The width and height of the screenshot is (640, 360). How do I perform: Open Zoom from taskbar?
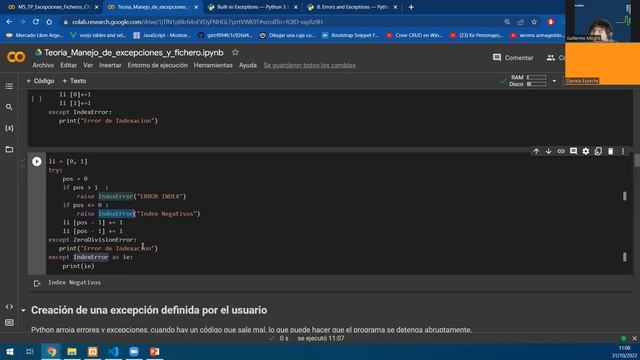tap(134, 351)
